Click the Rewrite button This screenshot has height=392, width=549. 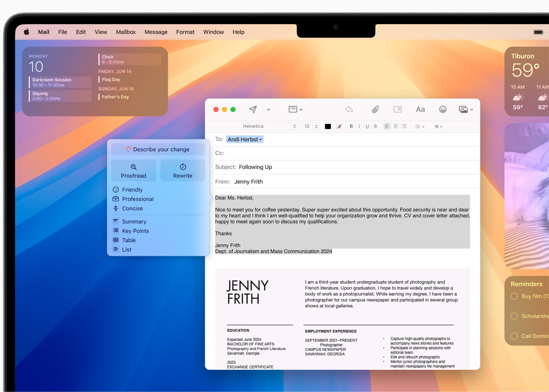(183, 171)
